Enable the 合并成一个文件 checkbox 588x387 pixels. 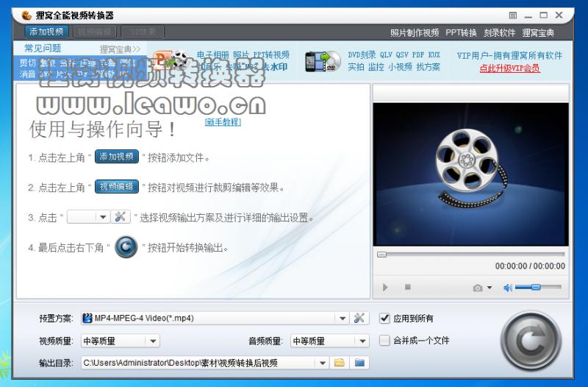(x=384, y=341)
